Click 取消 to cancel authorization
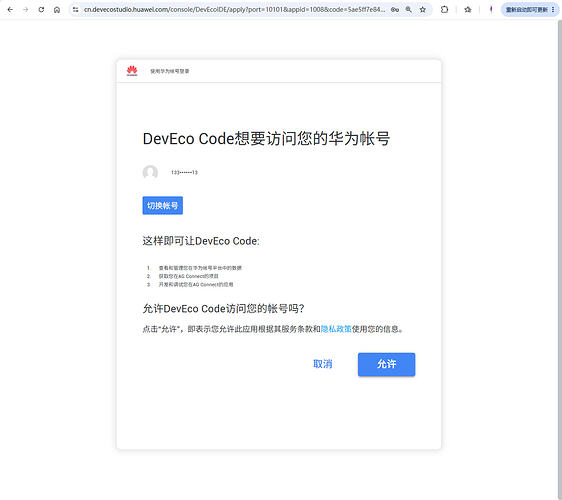 click(x=323, y=364)
